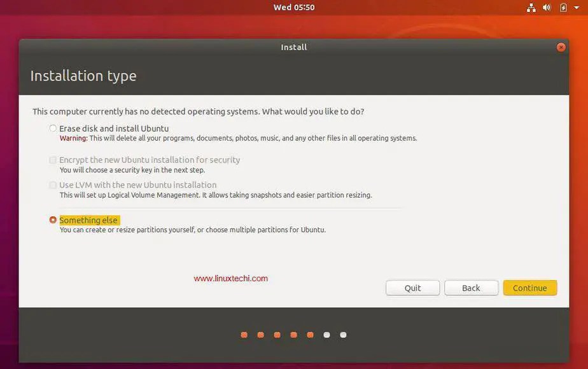This screenshot has width=588, height=369.
Task: Click the Installation type heading
Action: pyautogui.click(x=83, y=76)
